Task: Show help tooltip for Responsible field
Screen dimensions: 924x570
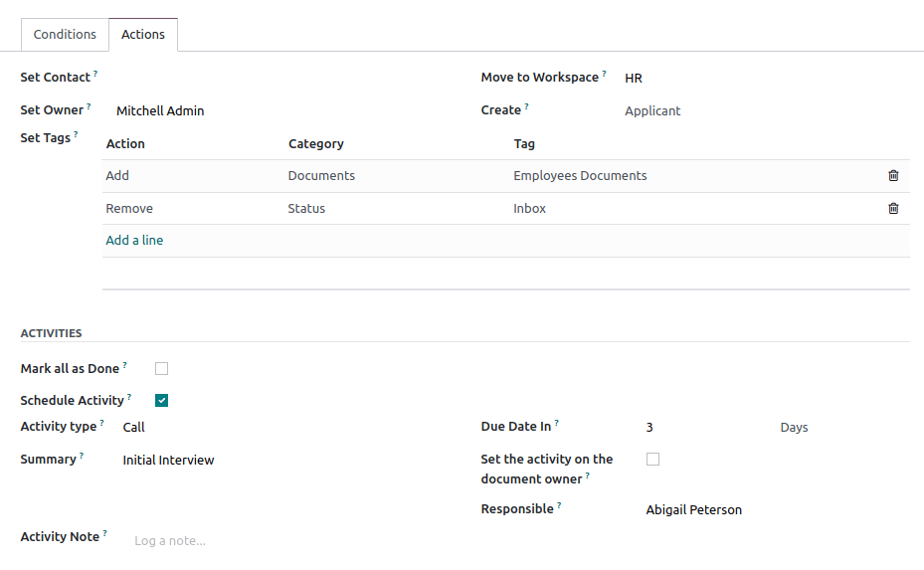Action: pos(559,505)
